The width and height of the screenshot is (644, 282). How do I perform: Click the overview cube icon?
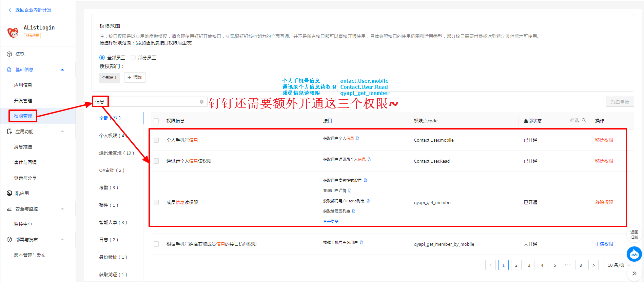pos(9,54)
